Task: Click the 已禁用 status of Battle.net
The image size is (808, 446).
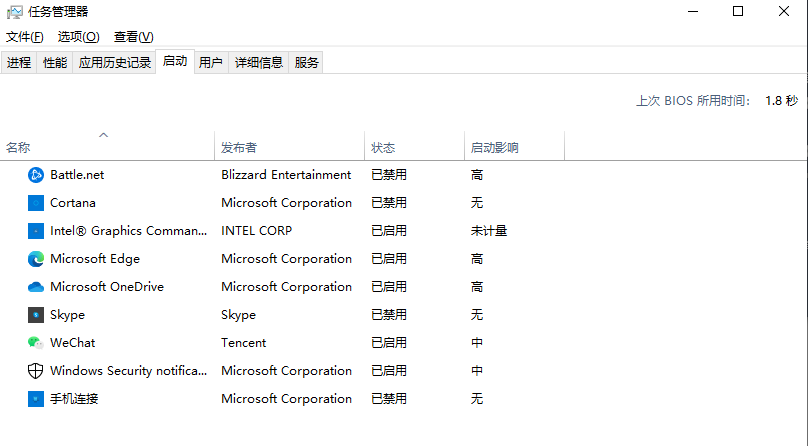Action: pos(389,175)
